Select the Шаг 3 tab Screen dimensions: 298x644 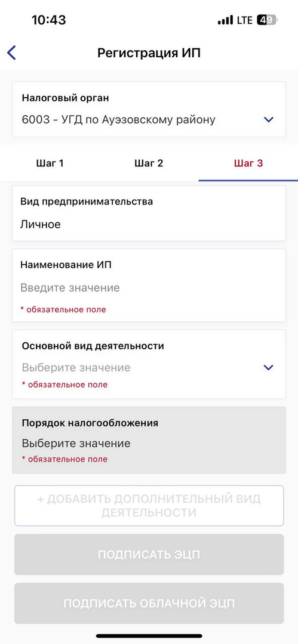pos(248,163)
